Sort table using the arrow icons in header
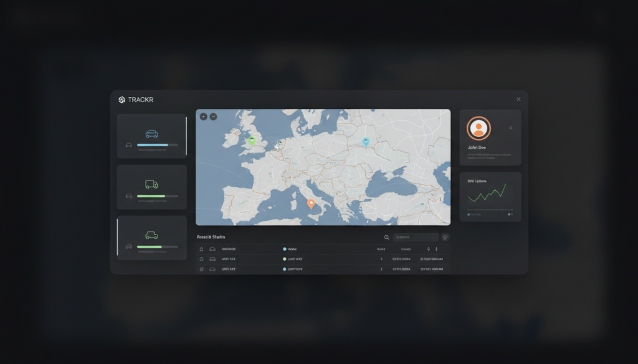The width and height of the screenshot is (638, 364). click(431, 249)
